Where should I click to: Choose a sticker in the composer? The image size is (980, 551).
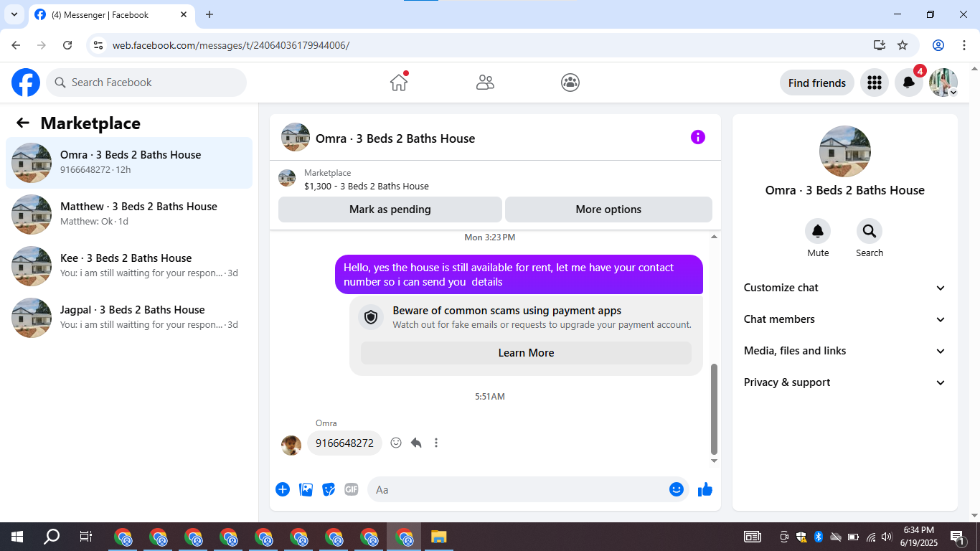click(329, 489)
